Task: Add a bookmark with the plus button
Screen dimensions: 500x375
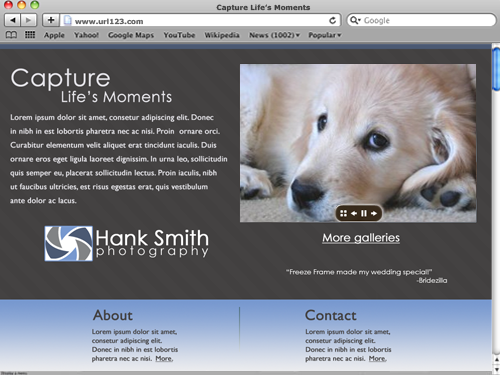Action: click(x=51, y=20)
